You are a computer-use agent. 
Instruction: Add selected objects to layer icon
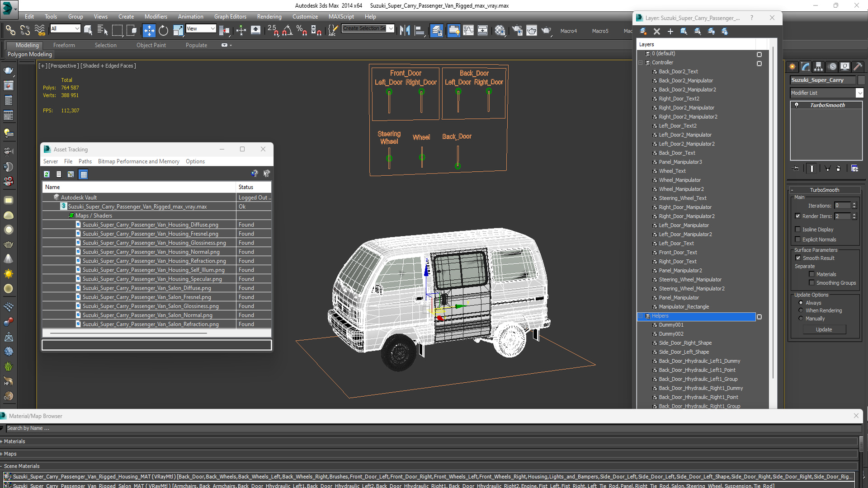(670, 31)
